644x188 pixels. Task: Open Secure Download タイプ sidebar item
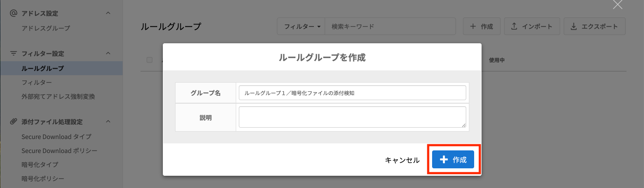click(x=56, y=136)
